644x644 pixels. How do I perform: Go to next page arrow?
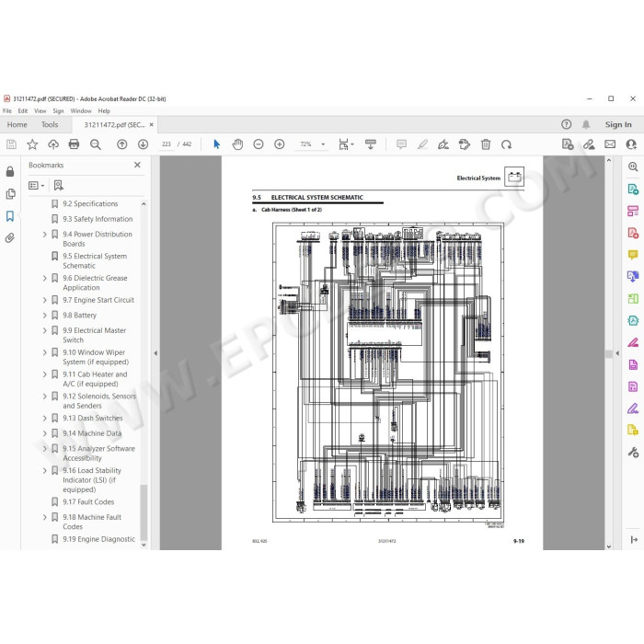(143, 144)
